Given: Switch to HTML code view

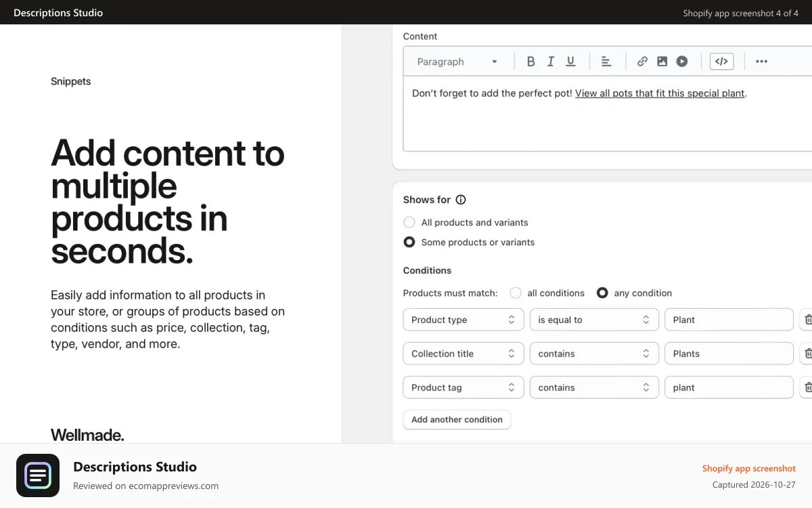Looking at the screenshot, I should click(x=722, y=62).
